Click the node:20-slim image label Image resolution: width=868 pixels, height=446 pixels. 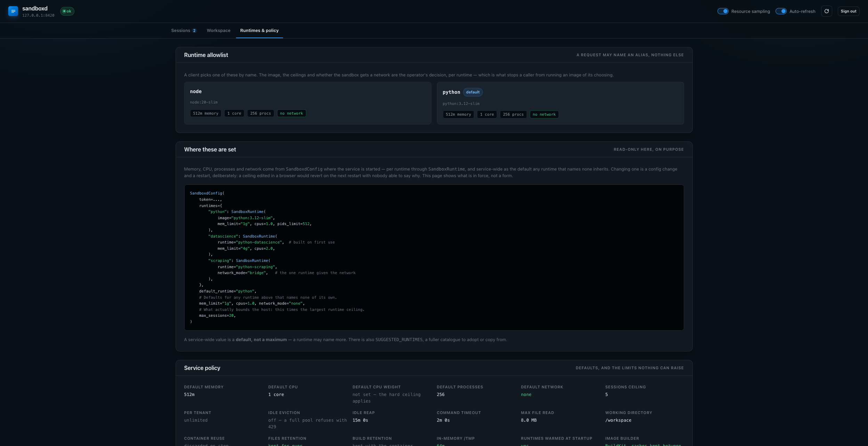click(x=204, y=102)
